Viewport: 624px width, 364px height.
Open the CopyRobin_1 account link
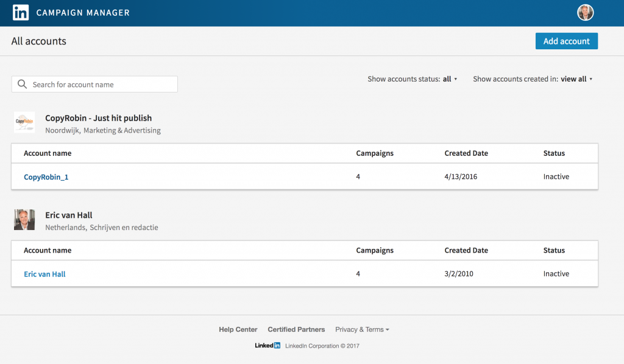(46, 177)
